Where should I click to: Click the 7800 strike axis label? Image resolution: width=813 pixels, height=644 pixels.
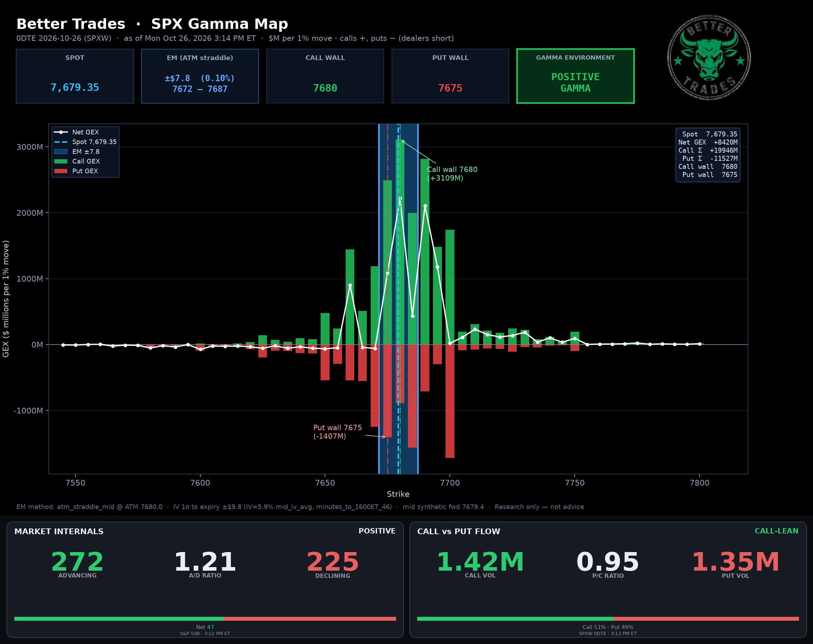tap(700, 483)
